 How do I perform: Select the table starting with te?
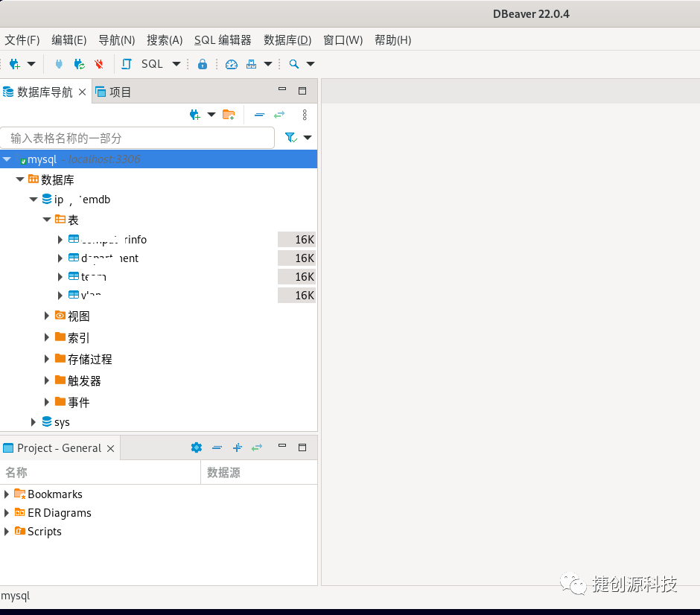pyautogui.click(x=93, y=277)
